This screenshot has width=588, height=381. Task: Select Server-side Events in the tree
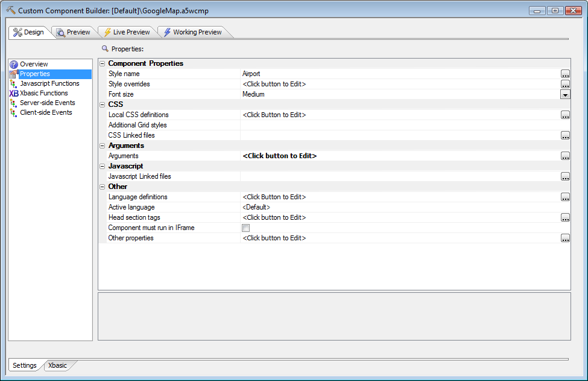click(x=48, y=103)
